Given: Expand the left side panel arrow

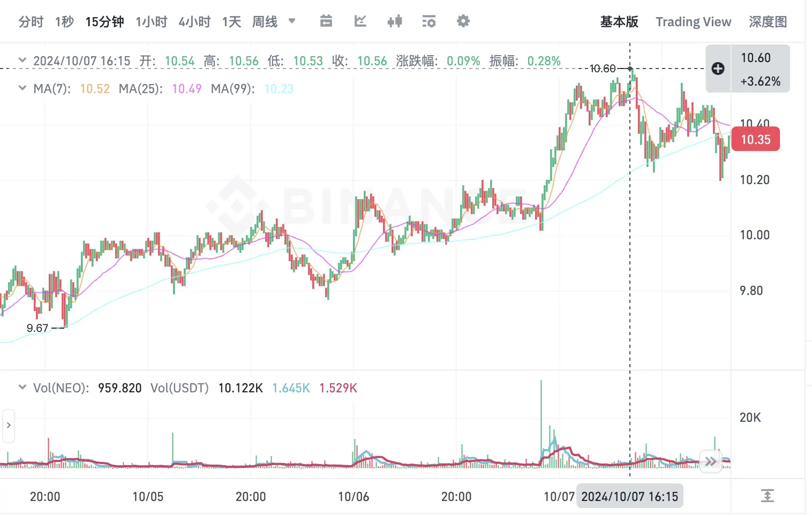Looking at the screenshot, I should [9, 426].
